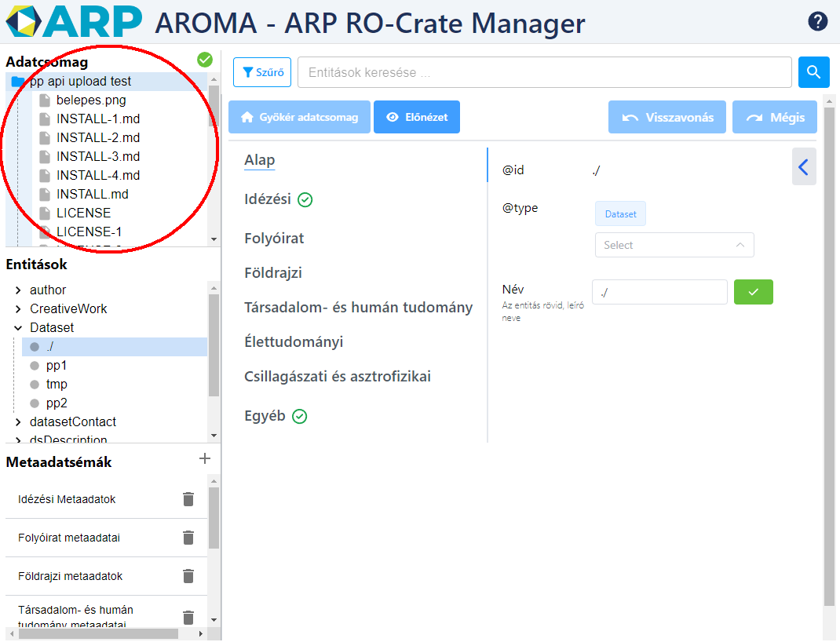Switch to the Alap tab
The image size is (840, 642).
[259, 160]
